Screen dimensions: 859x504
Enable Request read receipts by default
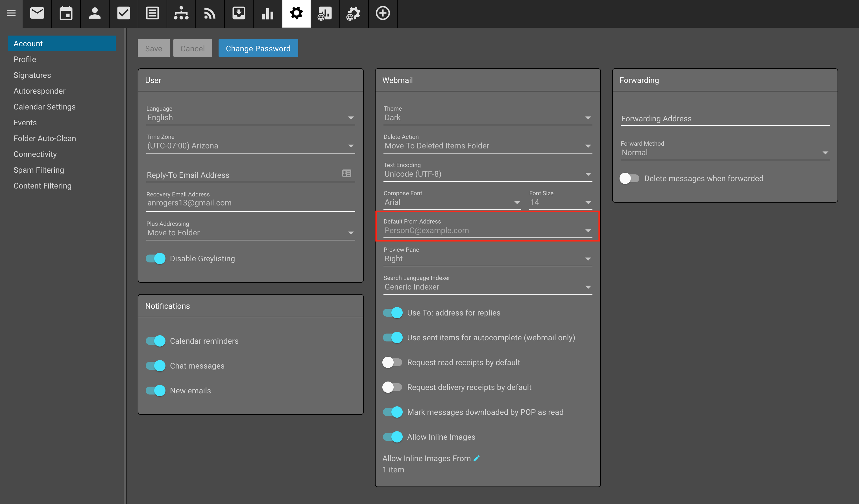tap(392, 362)
